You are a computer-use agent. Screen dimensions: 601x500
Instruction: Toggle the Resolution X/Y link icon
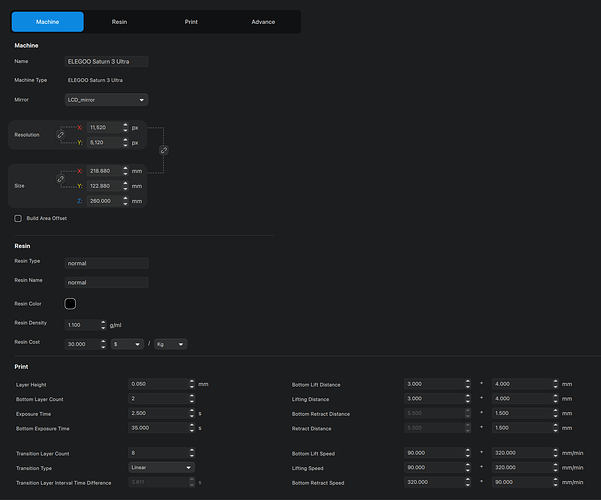61,135
